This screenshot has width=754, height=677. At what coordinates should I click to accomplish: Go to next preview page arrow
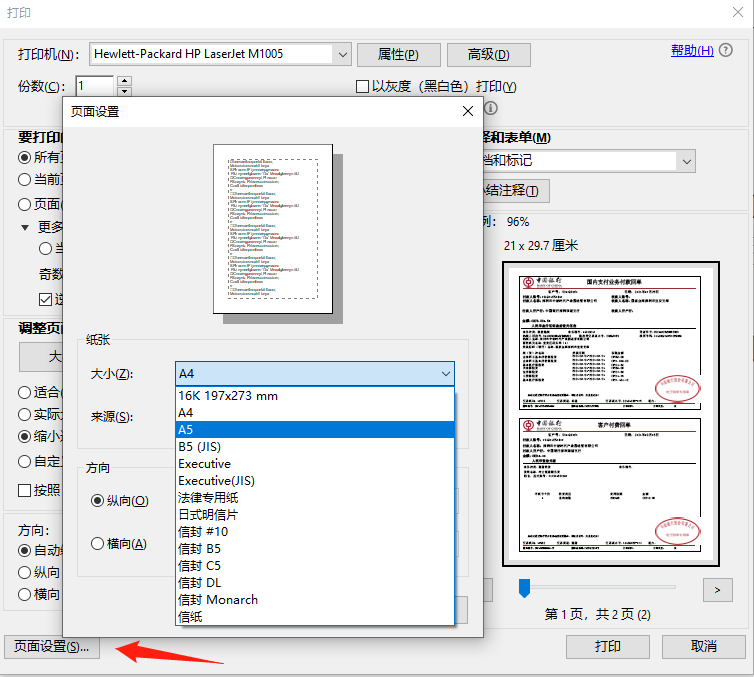click(717, 589)
